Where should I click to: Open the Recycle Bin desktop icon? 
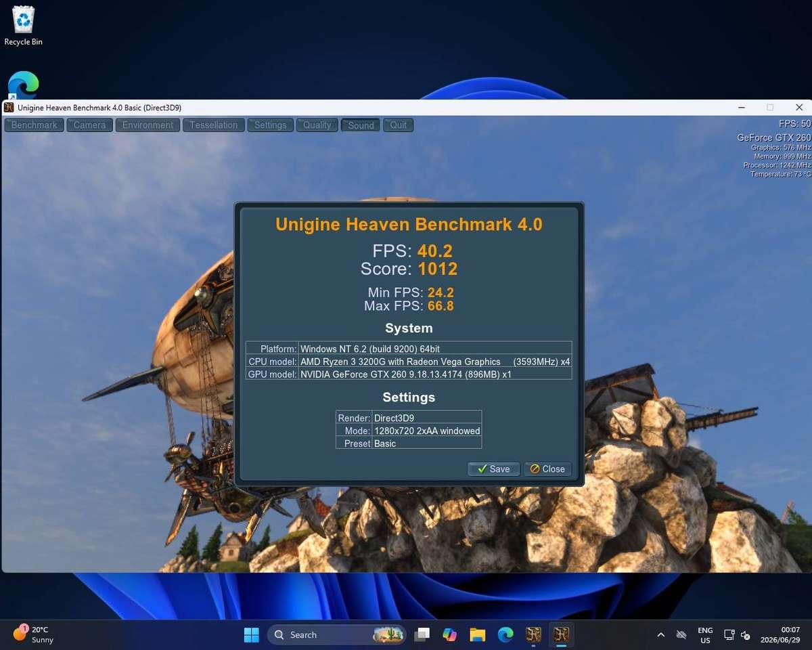tap(23, 26)
